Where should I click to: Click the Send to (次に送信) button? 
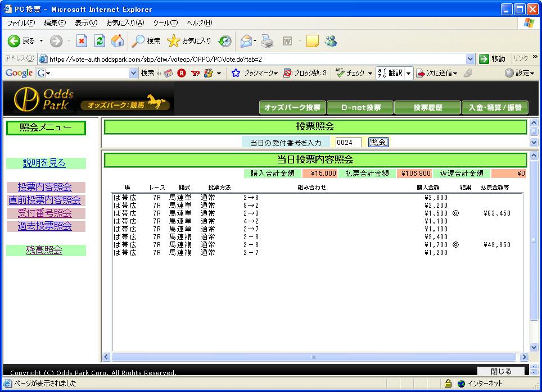tap(437, 73)
